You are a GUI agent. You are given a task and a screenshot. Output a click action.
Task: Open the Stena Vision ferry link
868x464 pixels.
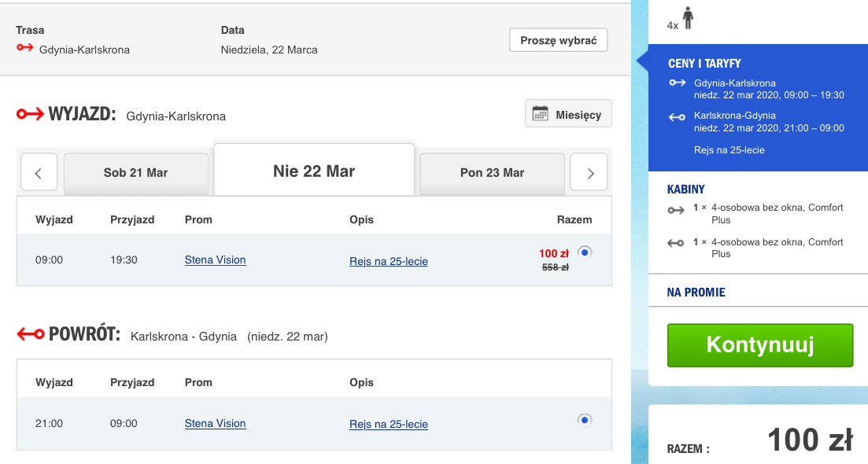[215, 259]
